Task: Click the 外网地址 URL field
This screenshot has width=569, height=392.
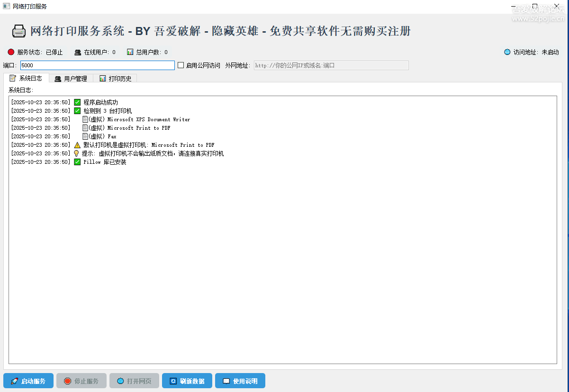Action: [x=331, y=65]
